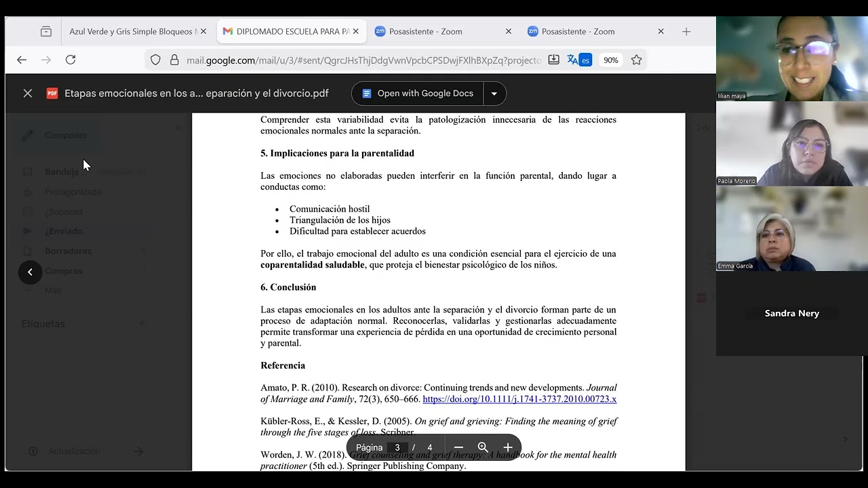Viewport: 868px width, 488px height.
Task: Go back with browser back arrow
Action: point(22,60)
